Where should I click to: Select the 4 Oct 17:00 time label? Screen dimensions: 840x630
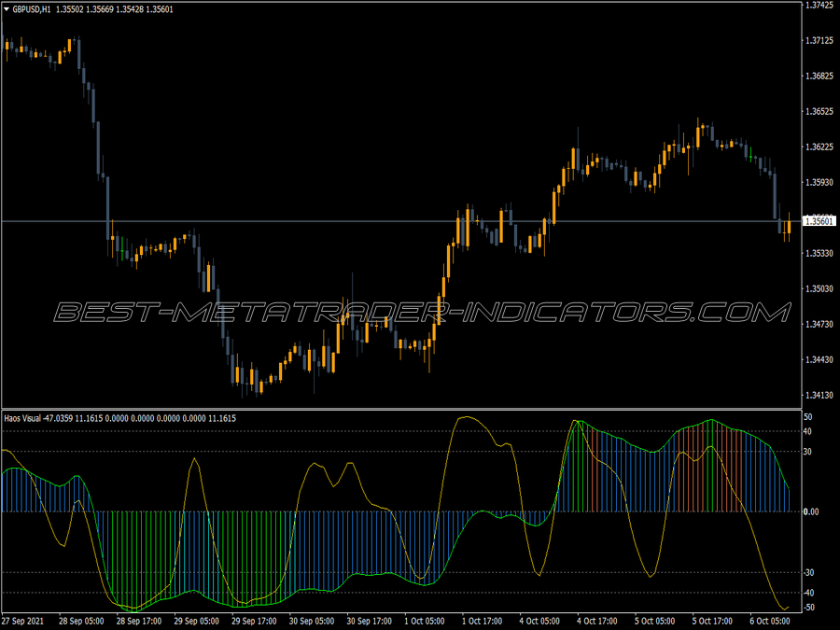pos(596,621)
